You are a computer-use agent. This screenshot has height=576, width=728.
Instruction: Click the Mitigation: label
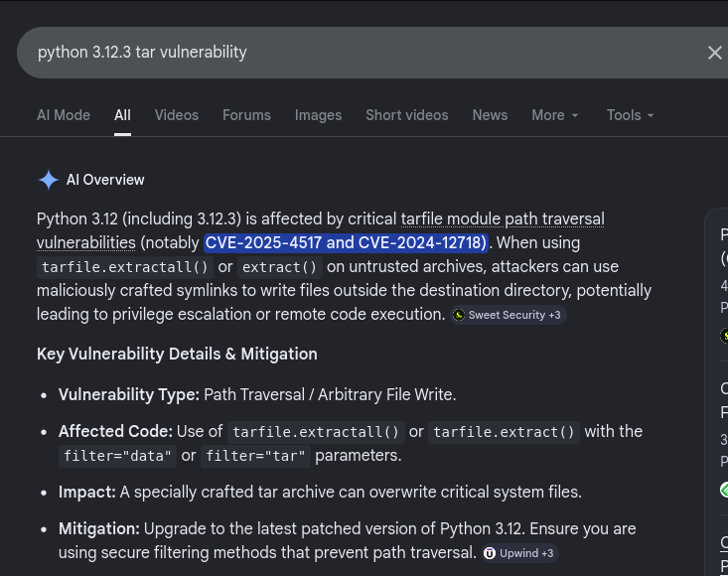99,529
